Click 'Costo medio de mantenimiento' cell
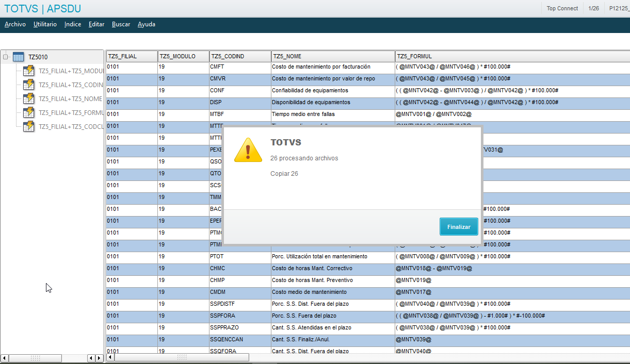The image size is (630, 364). 333,292
